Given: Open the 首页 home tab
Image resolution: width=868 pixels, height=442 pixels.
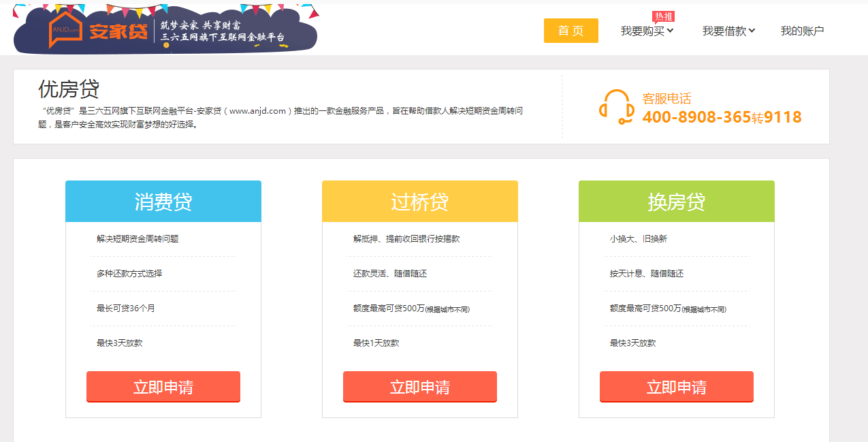Looking at the screenshot, I should tap(570, 31).
